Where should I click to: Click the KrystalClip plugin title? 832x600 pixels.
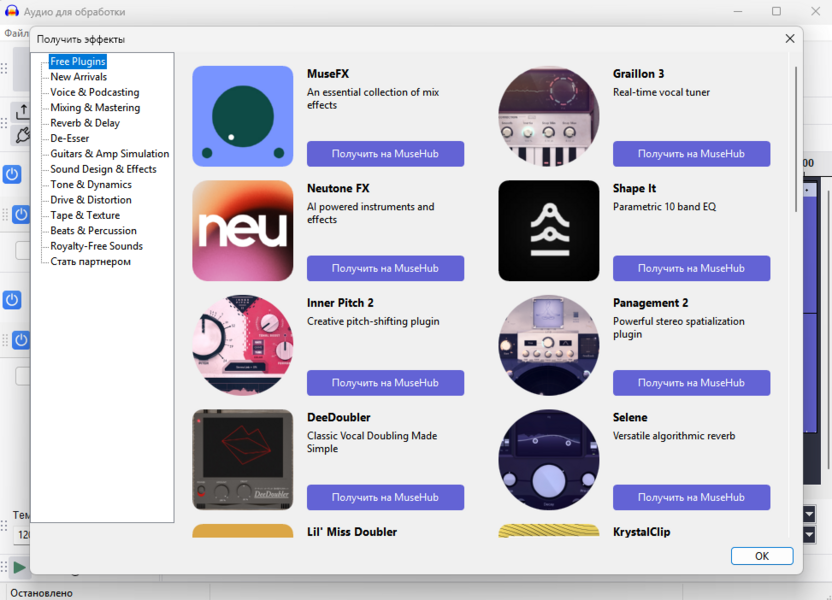(x=642, y=532)
